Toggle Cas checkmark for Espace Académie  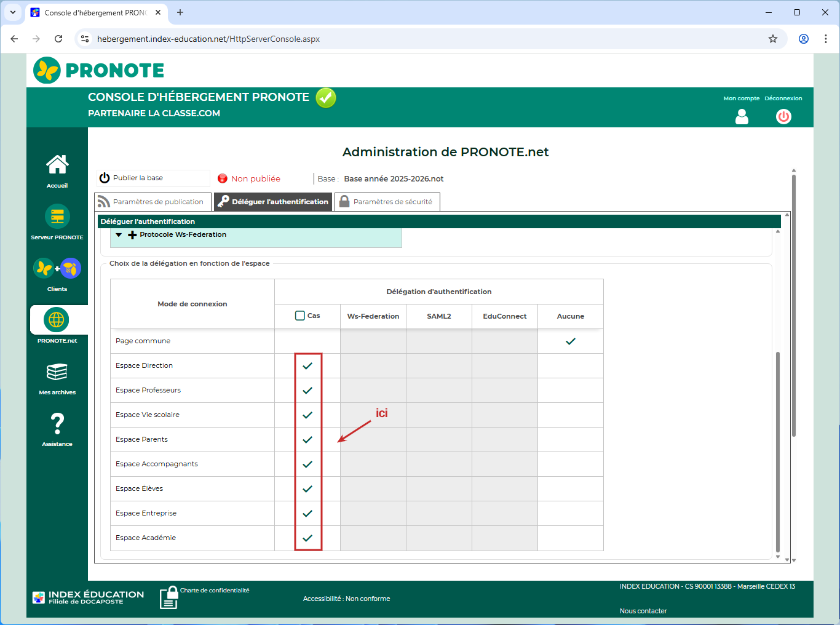[307, 538]
